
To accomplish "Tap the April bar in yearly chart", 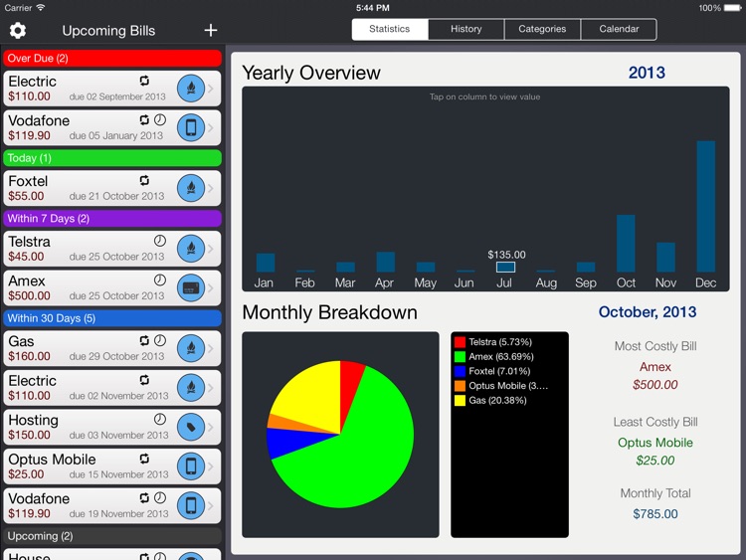I will 385,263.
